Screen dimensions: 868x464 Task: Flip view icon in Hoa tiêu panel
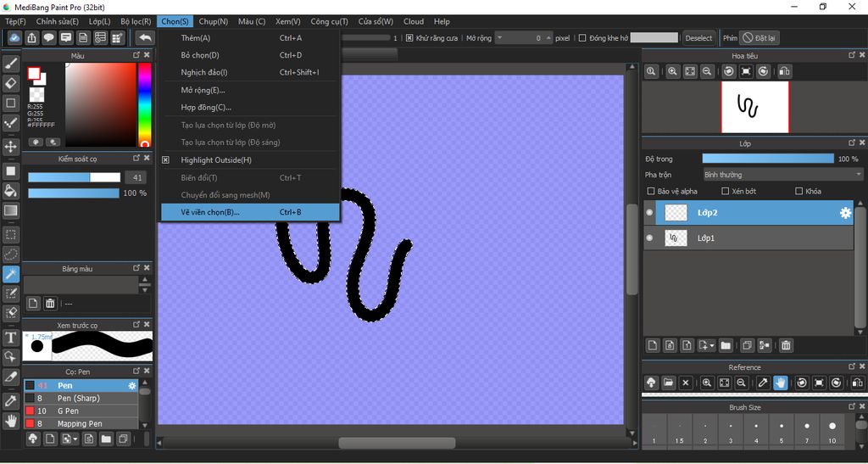(x=784, y=71)
